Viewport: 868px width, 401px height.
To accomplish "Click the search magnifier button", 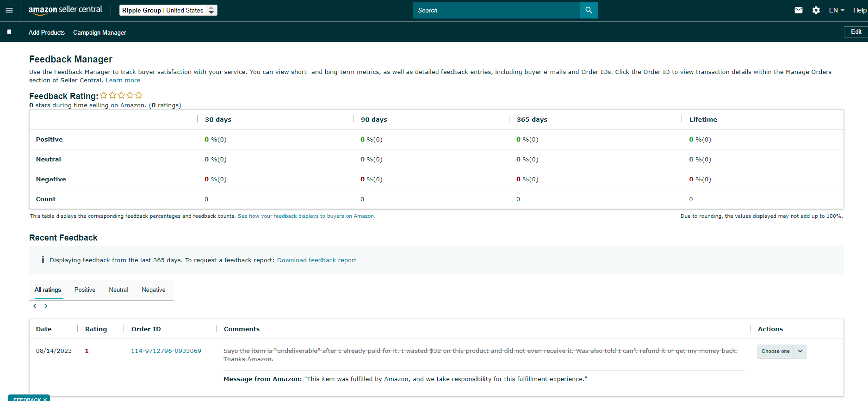I will pos(589,10).
